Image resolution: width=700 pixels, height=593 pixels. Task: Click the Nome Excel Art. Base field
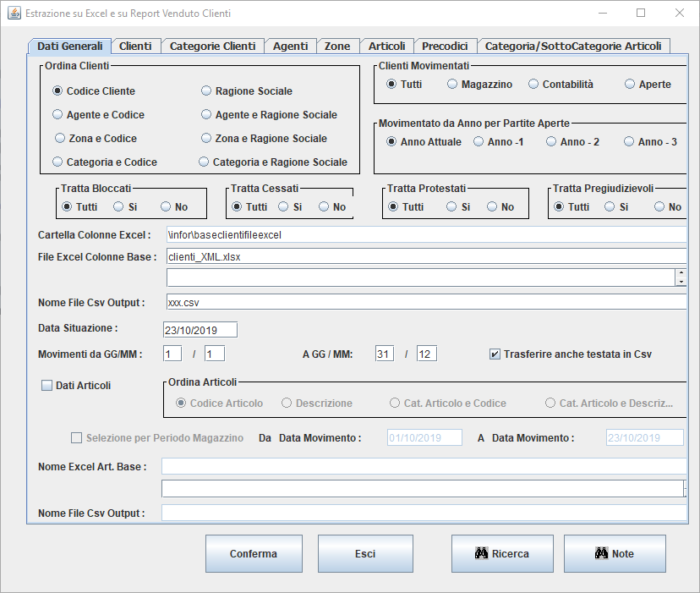(424, 466)
